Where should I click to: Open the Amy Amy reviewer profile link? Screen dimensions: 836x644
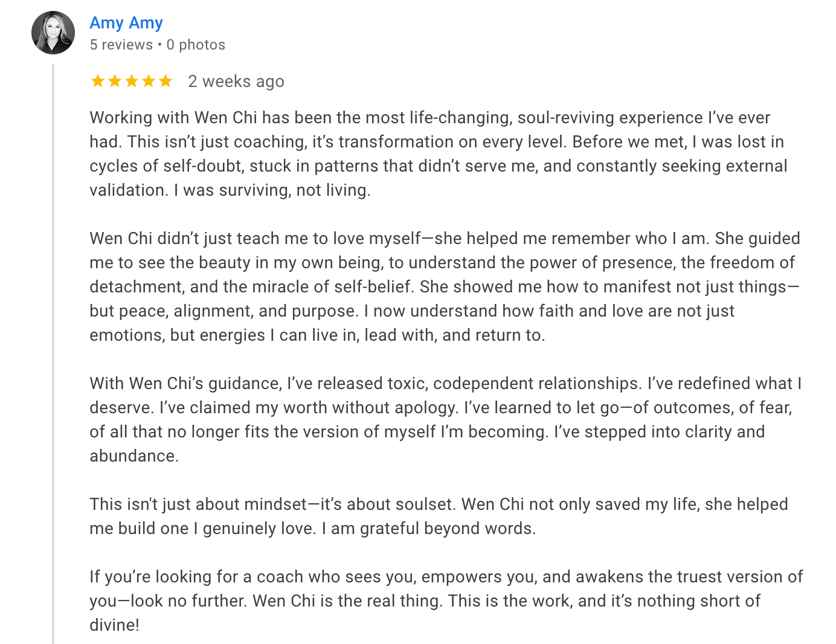126,23
